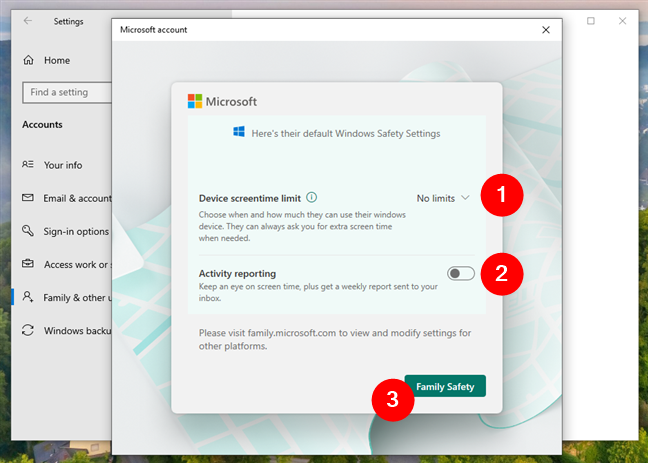
Task: Click the Device screentime limit label
Action: [x=250, y=198]
